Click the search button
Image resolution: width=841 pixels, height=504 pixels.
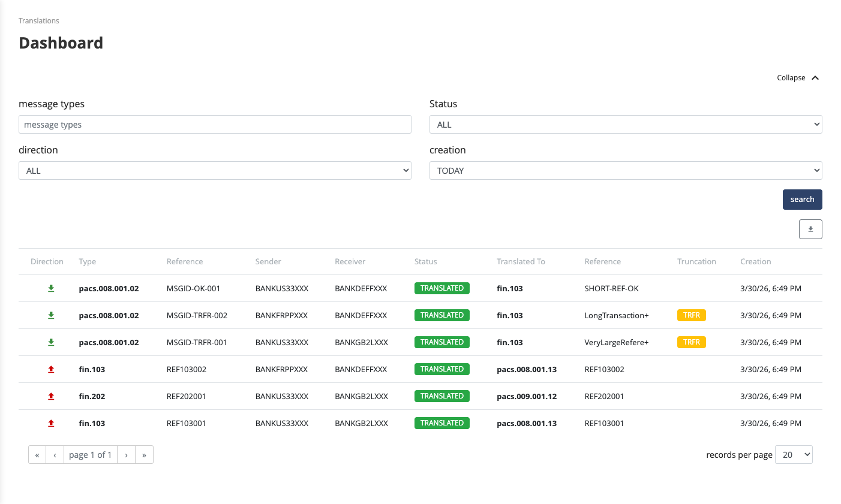tap(803, 200)
